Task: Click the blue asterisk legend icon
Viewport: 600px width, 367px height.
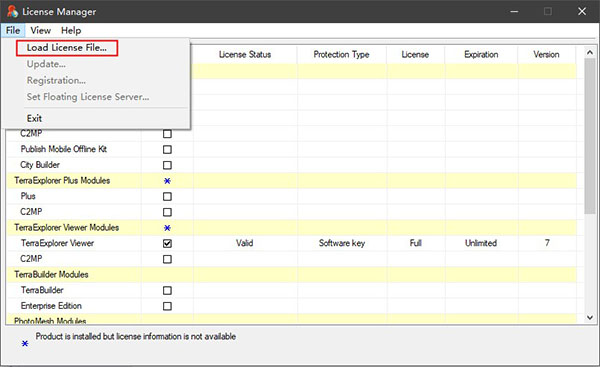Action: click(x=25, y=343)
